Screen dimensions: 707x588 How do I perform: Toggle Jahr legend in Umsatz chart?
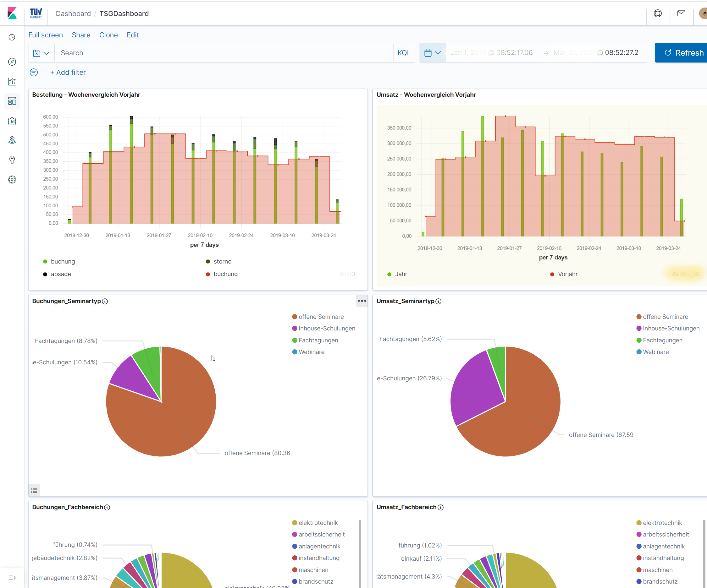pyautogui.click(x=397, y=274)
